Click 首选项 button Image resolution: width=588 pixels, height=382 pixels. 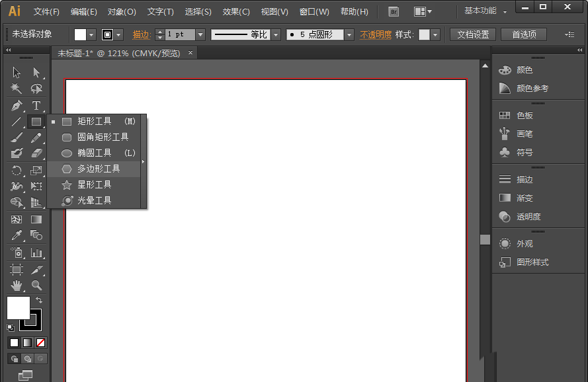(524, 34)
